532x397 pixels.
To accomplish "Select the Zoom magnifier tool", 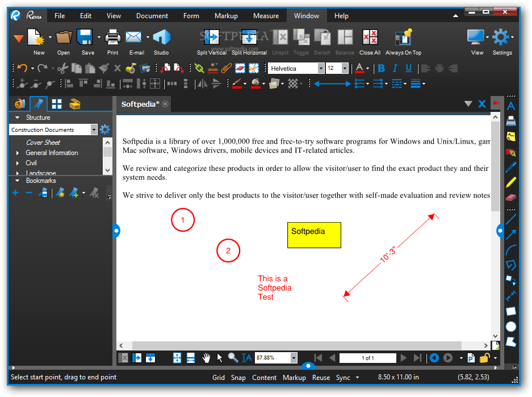I will [233, 358].
